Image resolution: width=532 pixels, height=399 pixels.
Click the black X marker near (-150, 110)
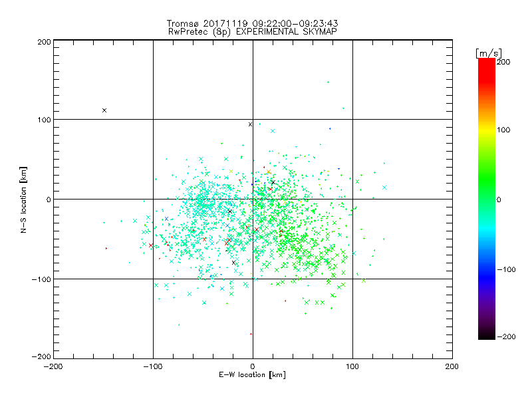point(104,110)
